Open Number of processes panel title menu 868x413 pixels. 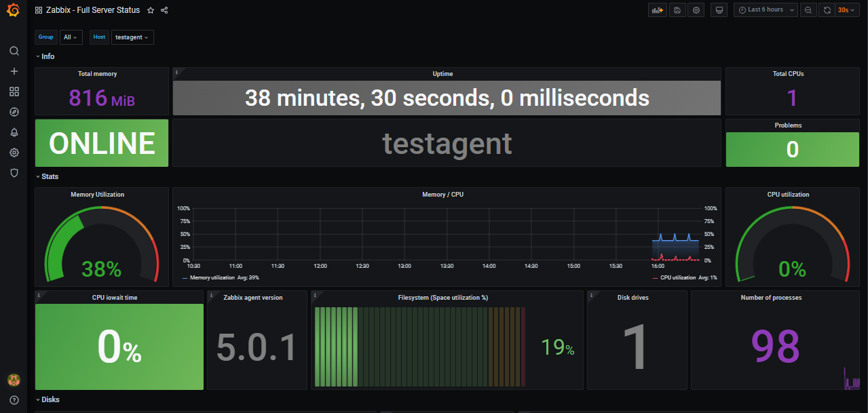tap(771, 298)
